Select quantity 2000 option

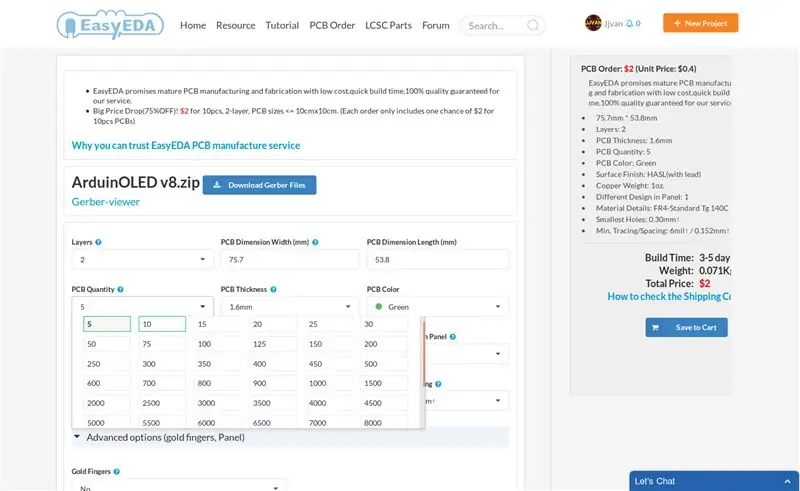pos(107,403)
